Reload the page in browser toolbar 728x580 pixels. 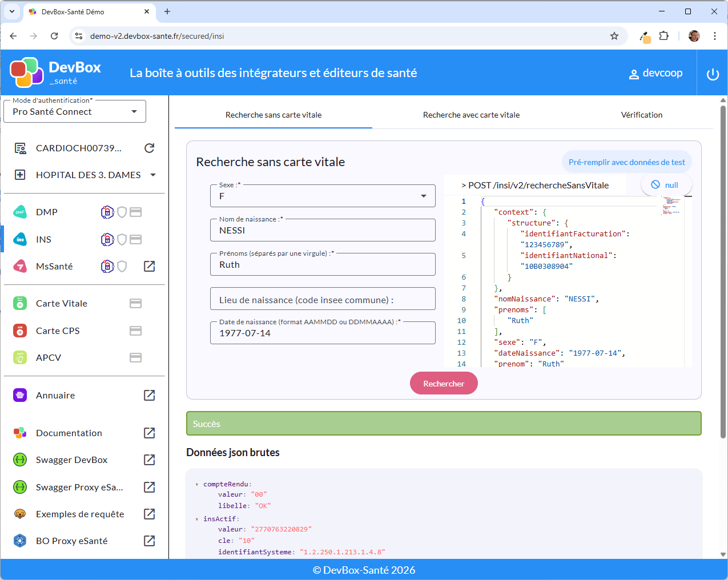click(x=54, y=36)
